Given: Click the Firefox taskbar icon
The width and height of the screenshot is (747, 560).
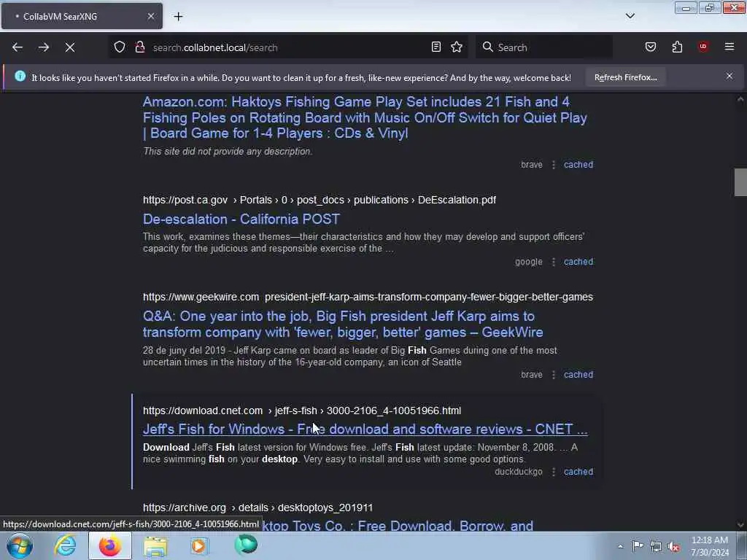Looking at the screenshot, I should coord(109,545).
